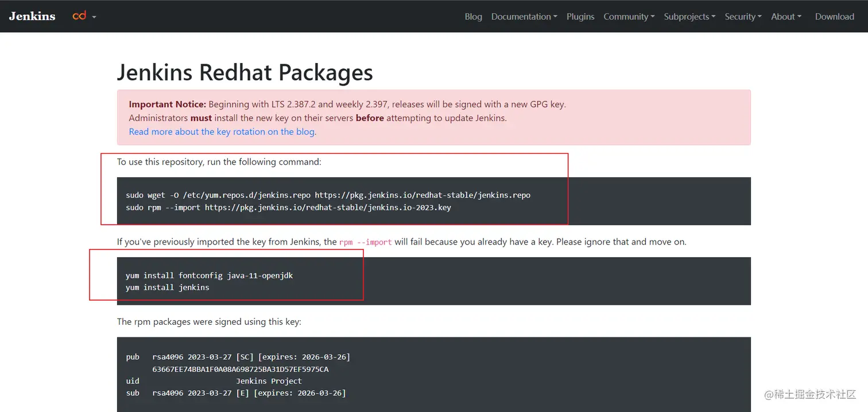Open the CD Foundation logo dropdown

84,16
